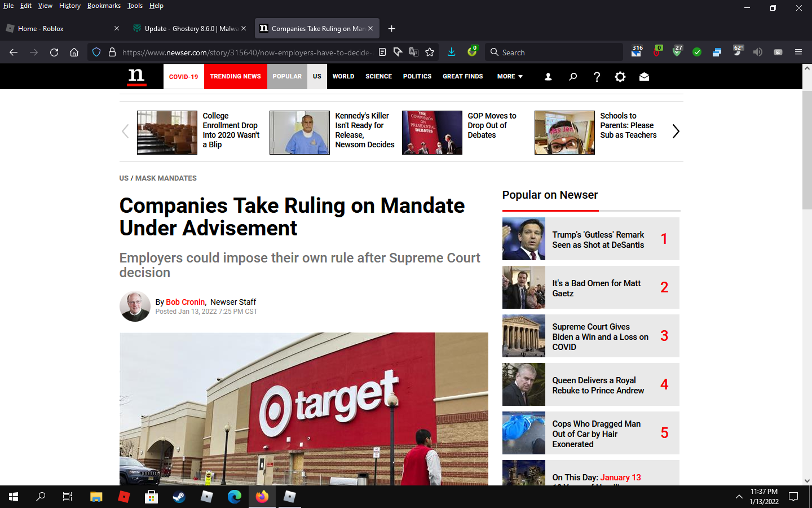Open Steam from the taskbar
The image size is (812, 508).
(179, 497)
